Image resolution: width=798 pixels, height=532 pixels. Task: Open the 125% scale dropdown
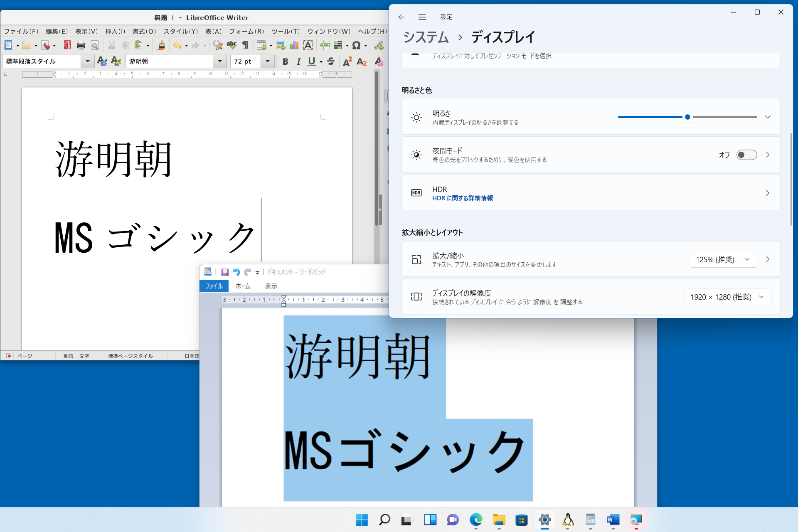click(x=723, y=259)
